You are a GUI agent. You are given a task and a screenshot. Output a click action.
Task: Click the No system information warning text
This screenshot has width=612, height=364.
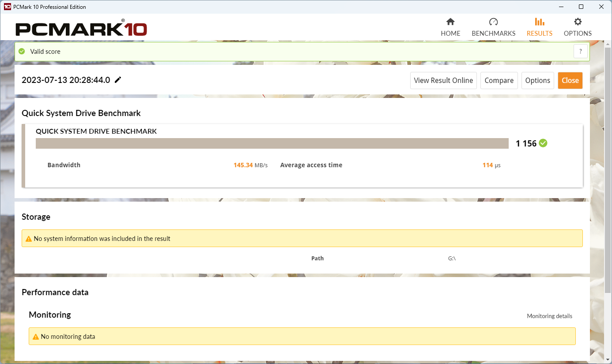[x=102, y=239]
